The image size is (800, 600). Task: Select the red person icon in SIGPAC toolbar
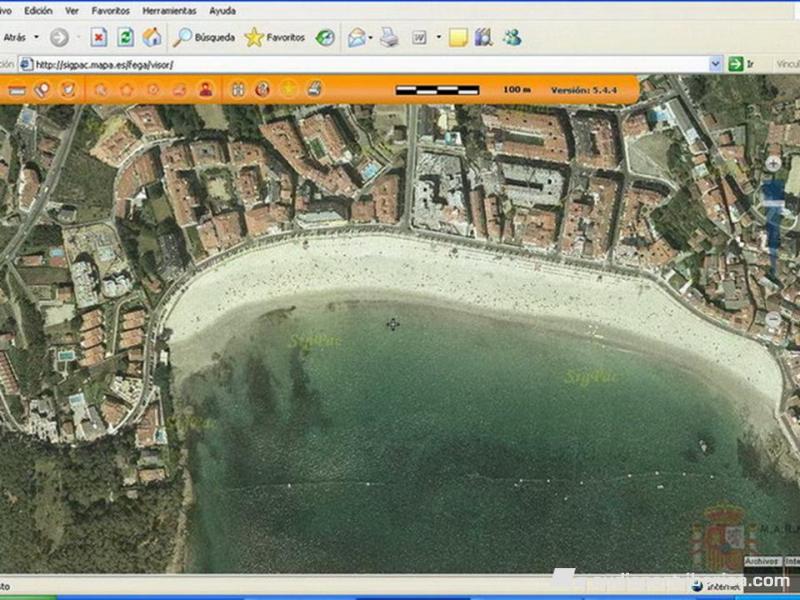(x=205, y=89)
